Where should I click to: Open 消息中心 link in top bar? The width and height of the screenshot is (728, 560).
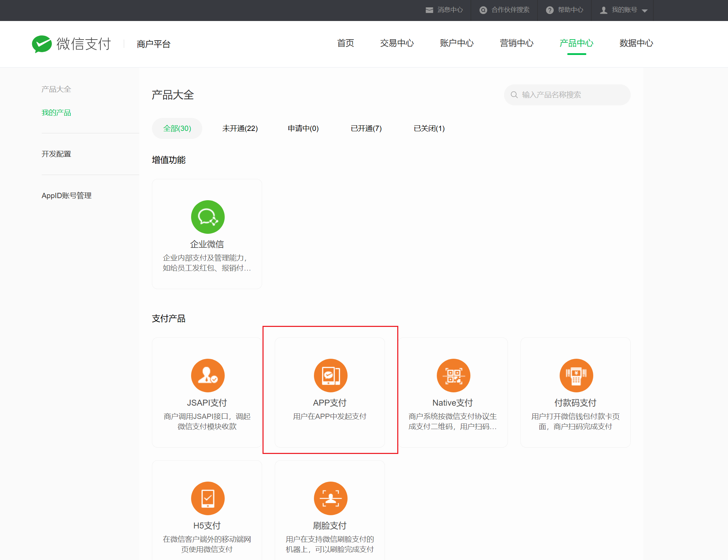tap(450, 10)
